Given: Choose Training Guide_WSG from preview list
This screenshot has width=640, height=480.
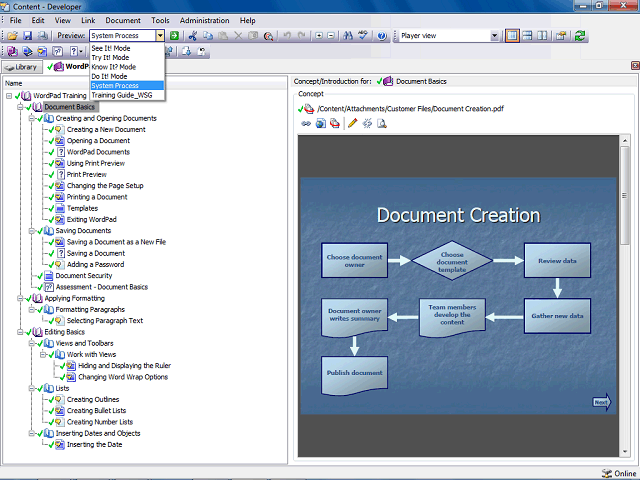Looking at the screenshot, I should click(x=127, y=95).
